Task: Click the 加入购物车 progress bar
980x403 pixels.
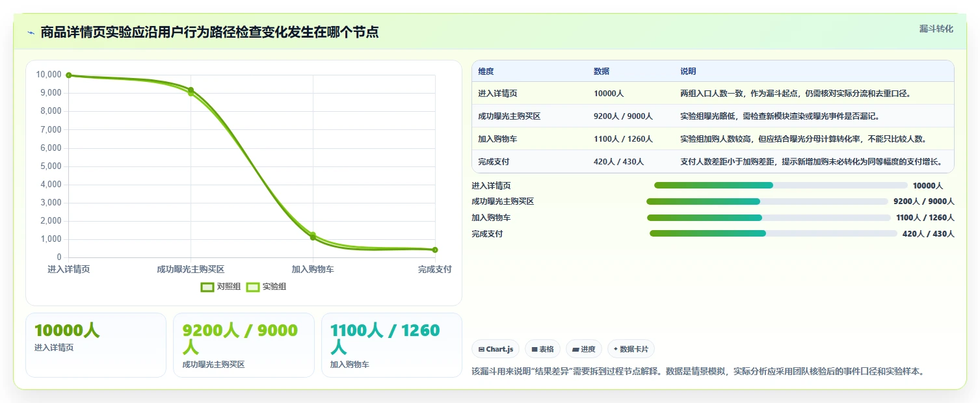Action: 769,218
